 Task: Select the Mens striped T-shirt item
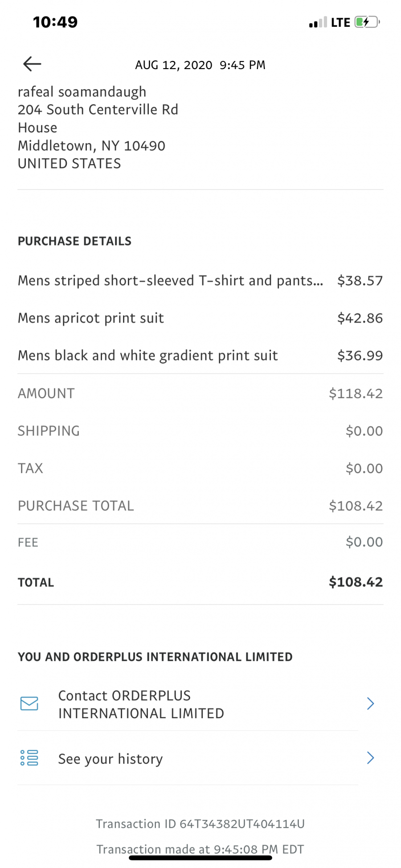pyautogui.click(x=200, y=280)
